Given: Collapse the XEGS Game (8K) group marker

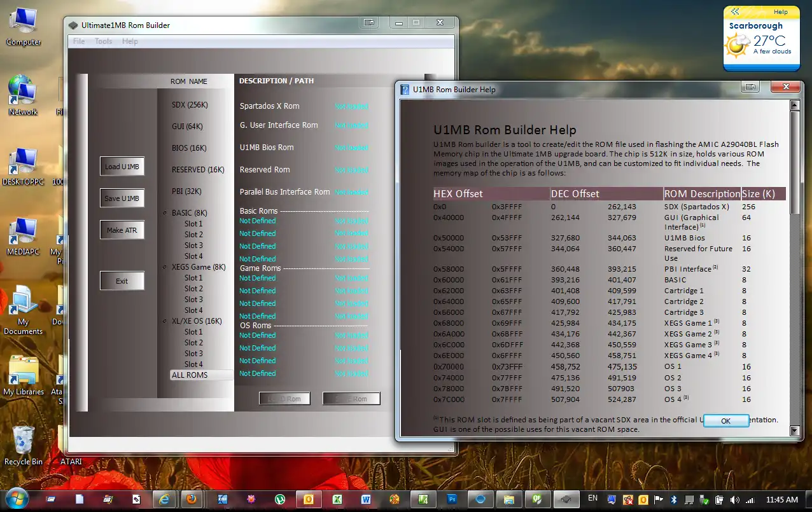Looking at the screenshot, I should pyautogui.click(x=165, y=267).
